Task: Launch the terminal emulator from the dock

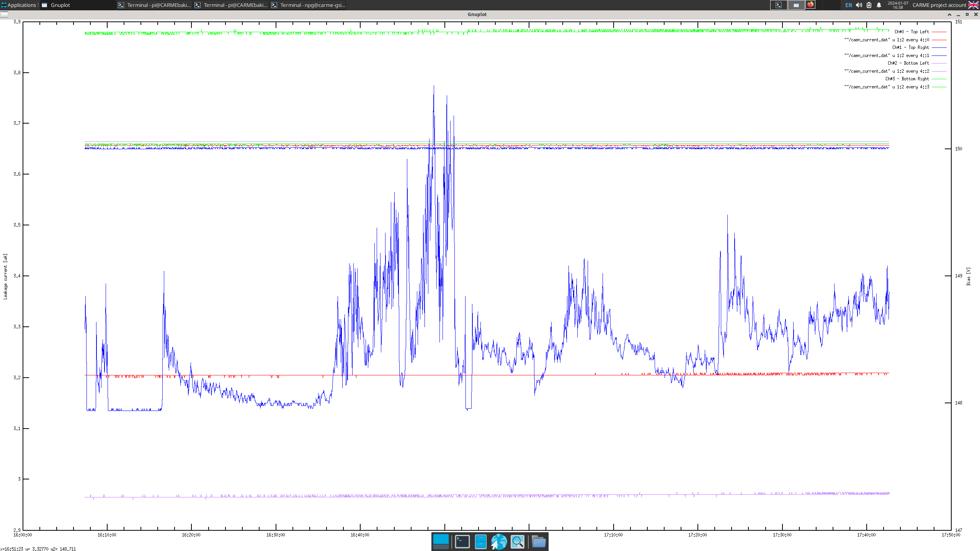Action: 462,541
